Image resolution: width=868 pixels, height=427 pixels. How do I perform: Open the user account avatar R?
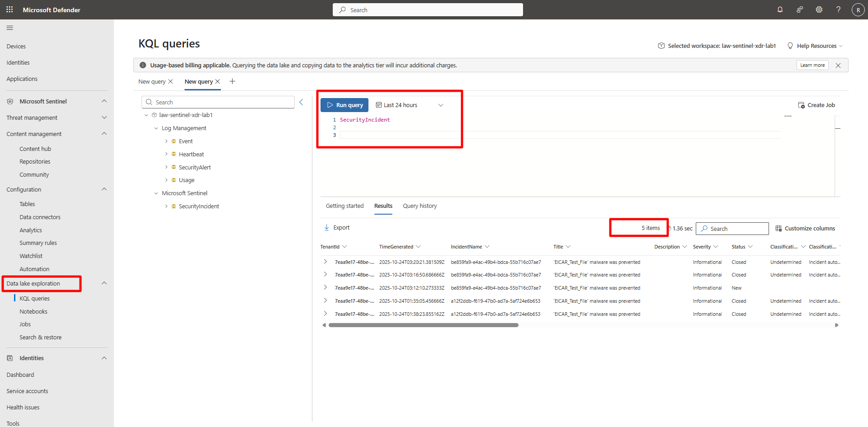(x=858, y=9)
